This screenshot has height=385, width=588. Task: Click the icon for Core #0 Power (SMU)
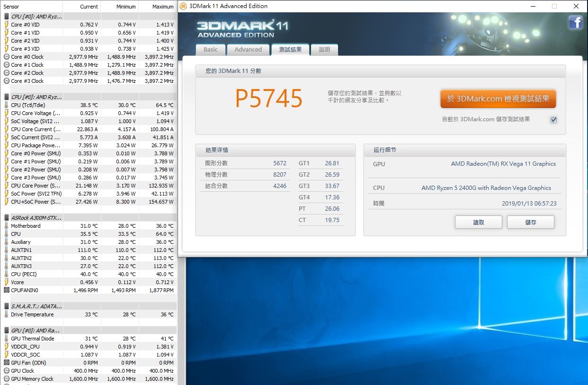6,153
